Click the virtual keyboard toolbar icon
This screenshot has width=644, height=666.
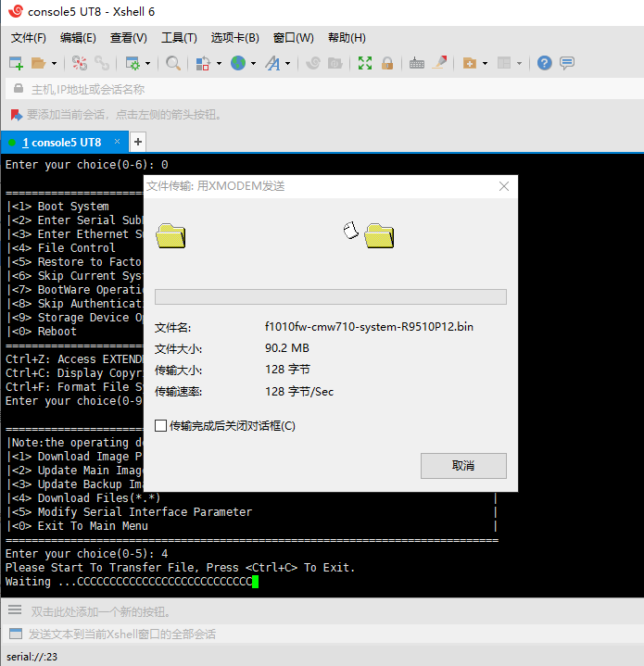(x=417, y=63)
